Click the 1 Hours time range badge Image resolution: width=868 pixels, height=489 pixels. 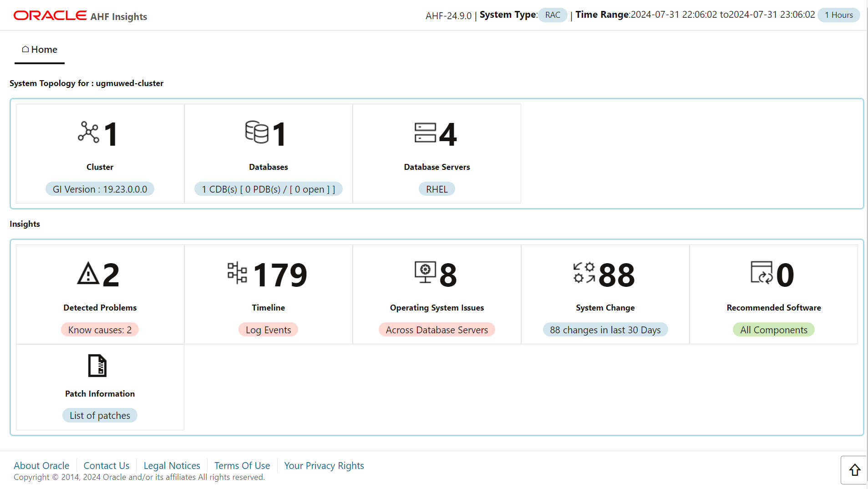pos(839,15)
